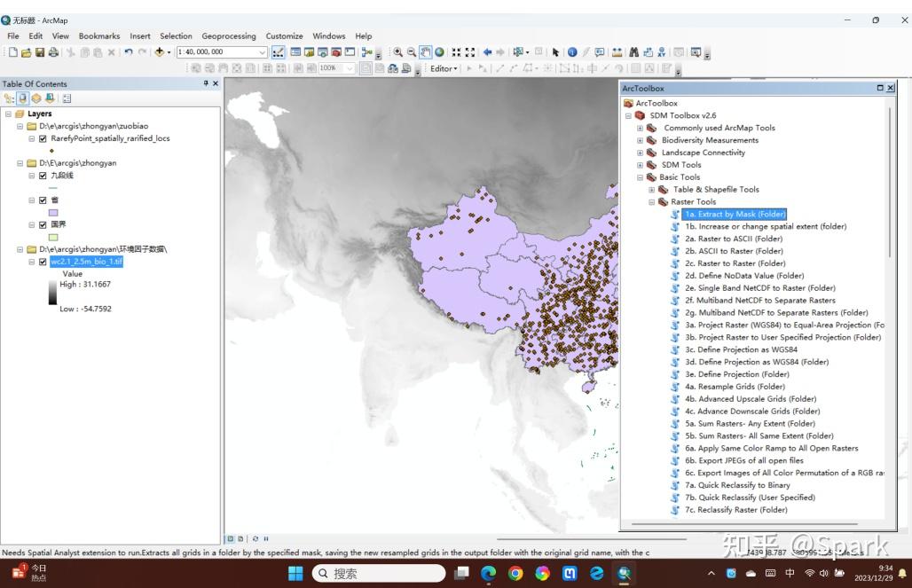
Task: Click the Full Extent globe icon
Action: pyautogui.click(x=439, y=52)
